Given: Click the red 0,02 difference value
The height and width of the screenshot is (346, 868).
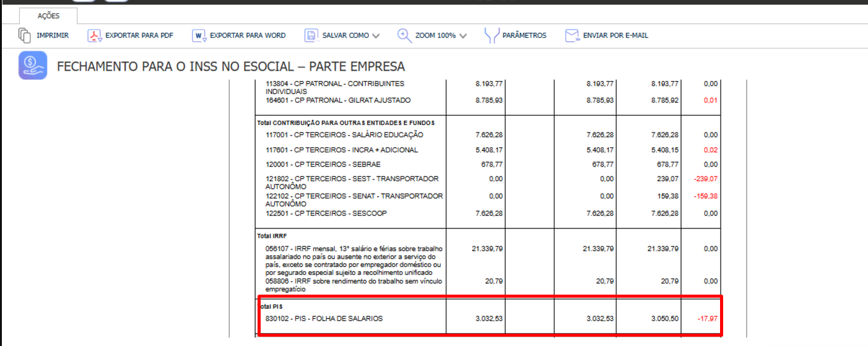Looking at the screenshot, I should pos(710,150).
